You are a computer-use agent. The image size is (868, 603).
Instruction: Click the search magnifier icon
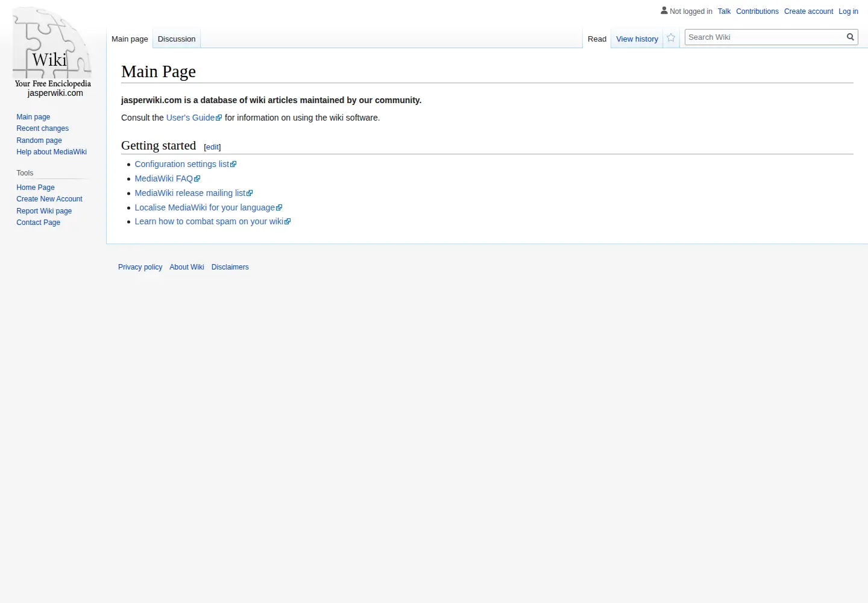tap(851, 37)
